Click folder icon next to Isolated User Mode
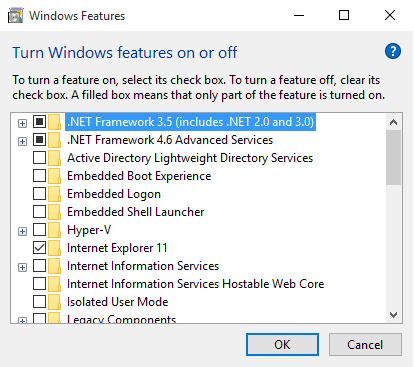414x367 pixels. pyautogui.click(x=54, y=302)
